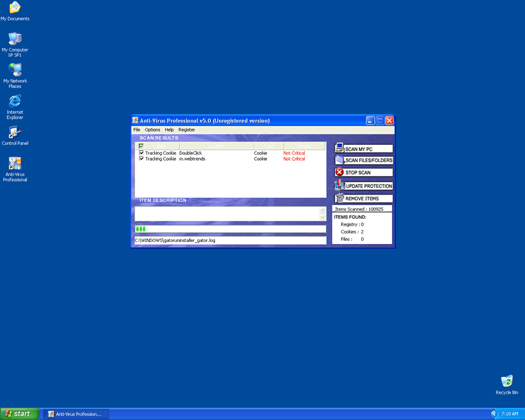Image resolution: width=525 pixels, height=420 pixels.
Task: Open the File menu
Action: (x=137, y=130)
